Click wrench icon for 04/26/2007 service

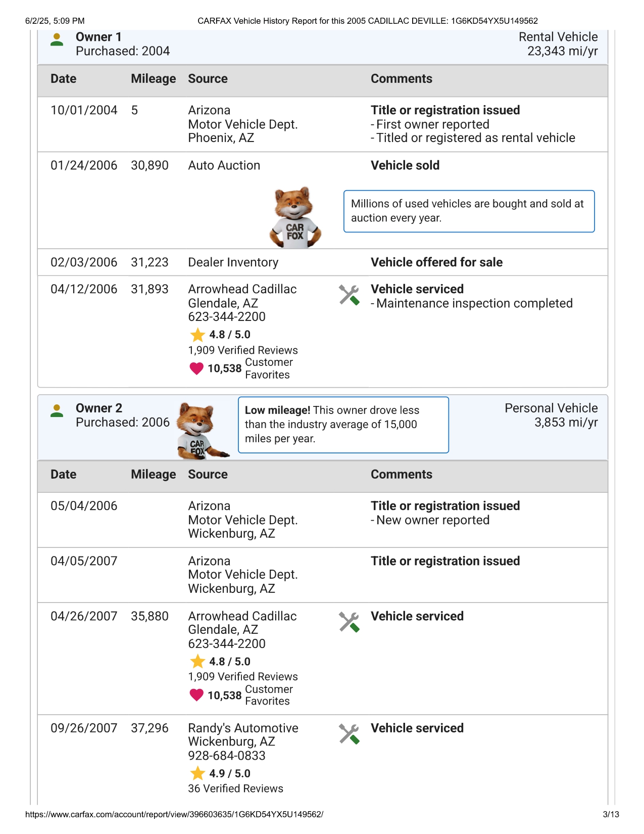click(349, 622)
